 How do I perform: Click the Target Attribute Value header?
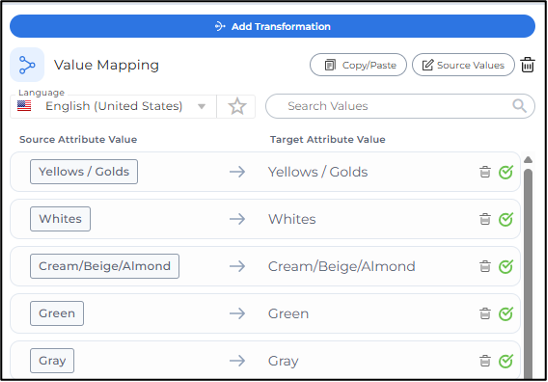click(x=327, y=139)
